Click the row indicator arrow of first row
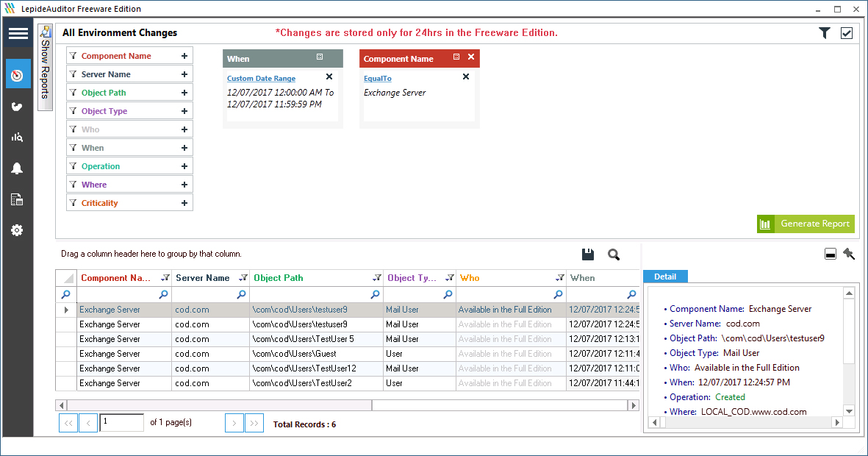868x456 pixels. click(66, 310)
